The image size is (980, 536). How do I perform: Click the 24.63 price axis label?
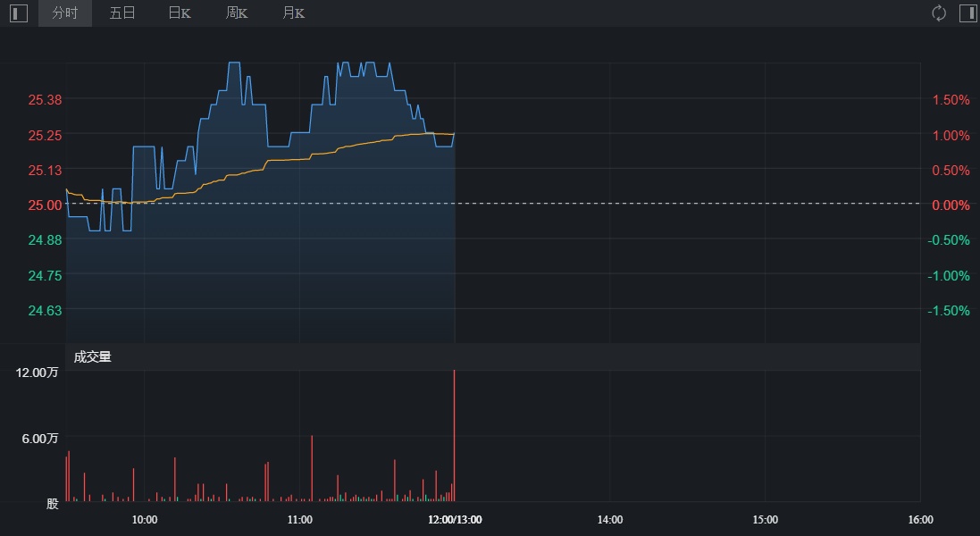tap(45, 310)
